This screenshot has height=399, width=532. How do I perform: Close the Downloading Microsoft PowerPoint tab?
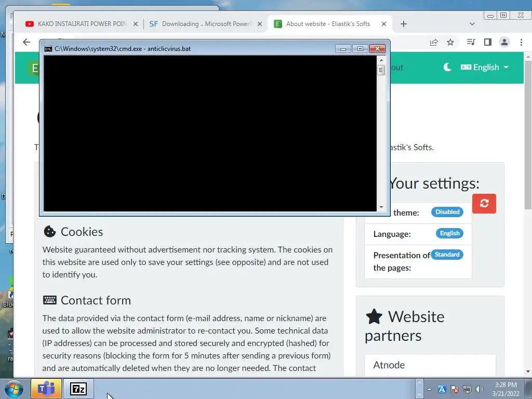pyautogui.click(x=260, y=24)
